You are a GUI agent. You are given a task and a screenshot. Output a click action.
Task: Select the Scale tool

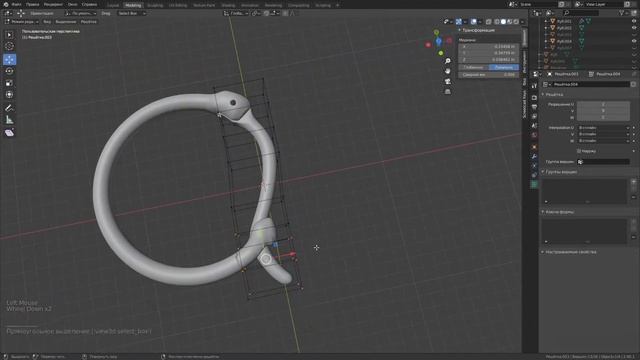coord(9,83)
